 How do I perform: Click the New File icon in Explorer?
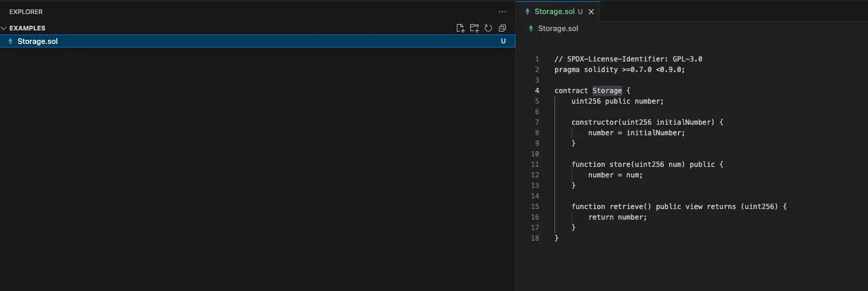(460, 28)
